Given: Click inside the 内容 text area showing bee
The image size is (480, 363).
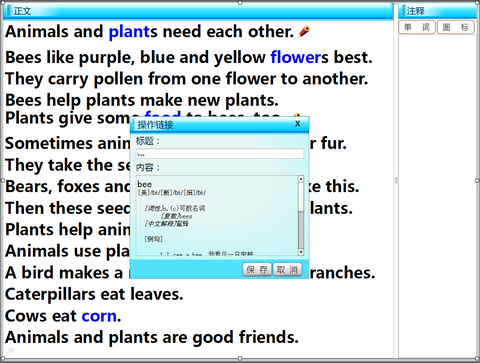Looking at the screenshot, I should [x=217, y=215].
